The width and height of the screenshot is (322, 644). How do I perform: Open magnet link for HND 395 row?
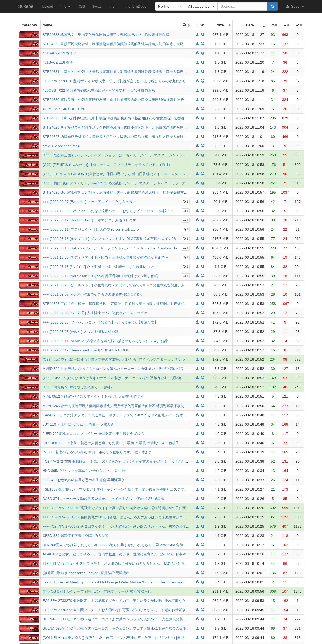(203, 471)
